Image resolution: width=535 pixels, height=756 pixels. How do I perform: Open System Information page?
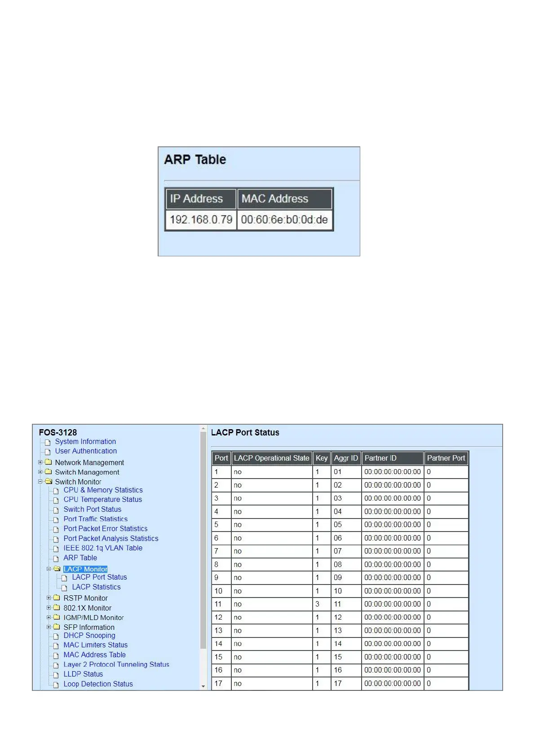85,441
